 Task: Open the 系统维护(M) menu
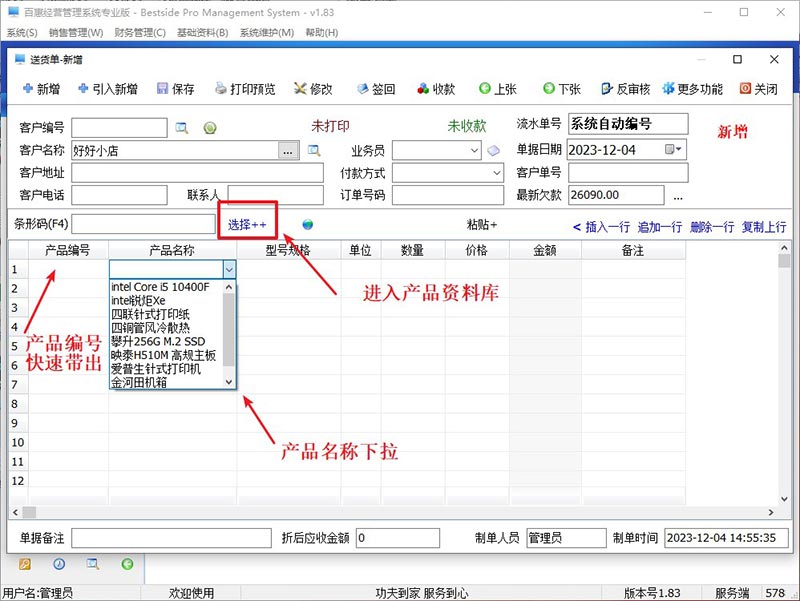coord(267,33)
